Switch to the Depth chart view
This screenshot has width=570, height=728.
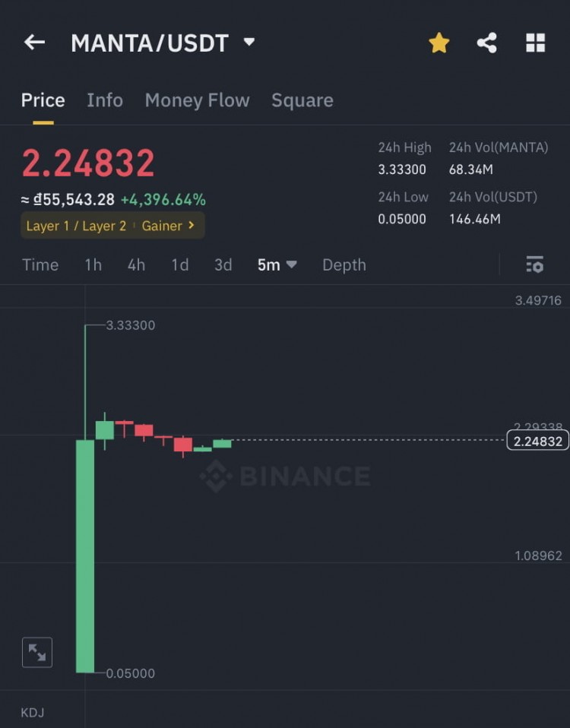pyautogui.click(x=344, y=264)
